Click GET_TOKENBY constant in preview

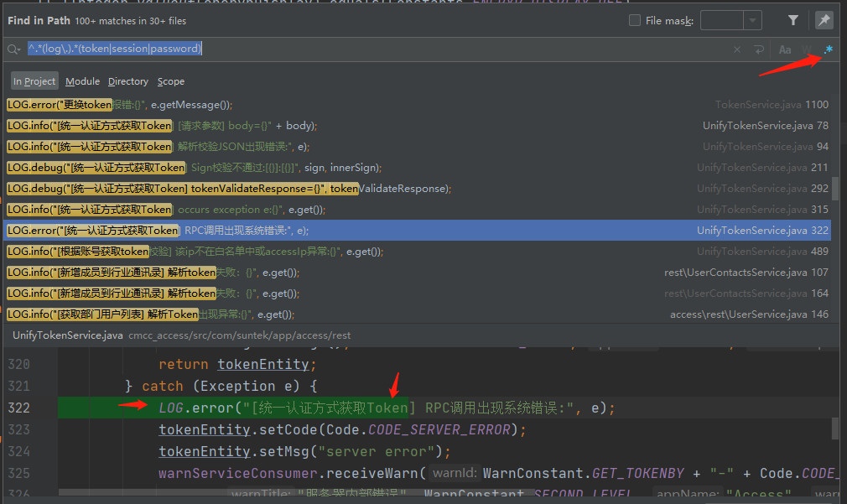[638, 473]
